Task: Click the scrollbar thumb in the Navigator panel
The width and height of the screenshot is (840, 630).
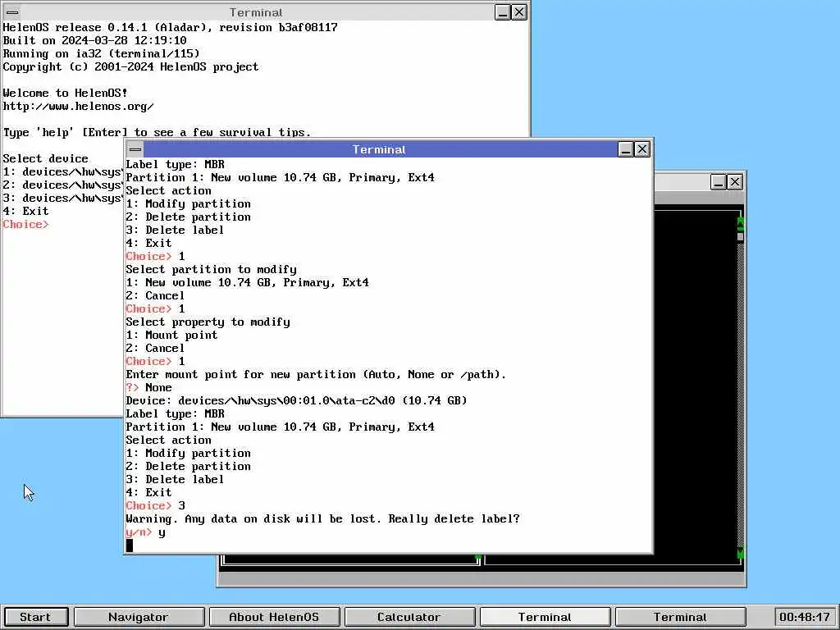Action: pyautogui.click(x=741, y=235)
